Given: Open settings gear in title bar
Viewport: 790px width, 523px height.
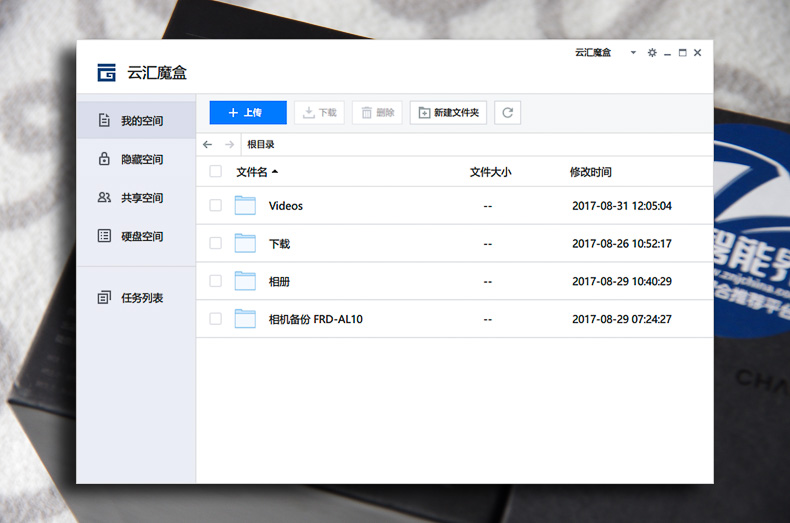Looking at the screenshot, I should coord(652,53).
